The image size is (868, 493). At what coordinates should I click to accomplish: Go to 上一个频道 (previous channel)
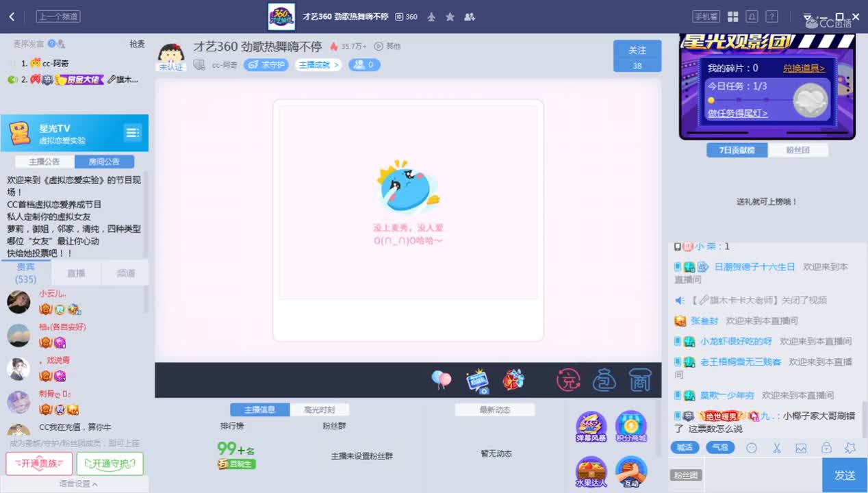point(58,16)
